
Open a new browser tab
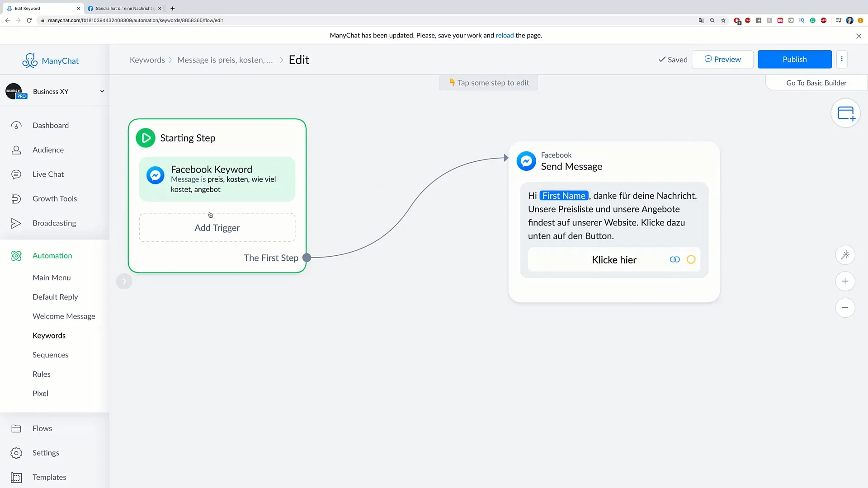click(173, 8)
